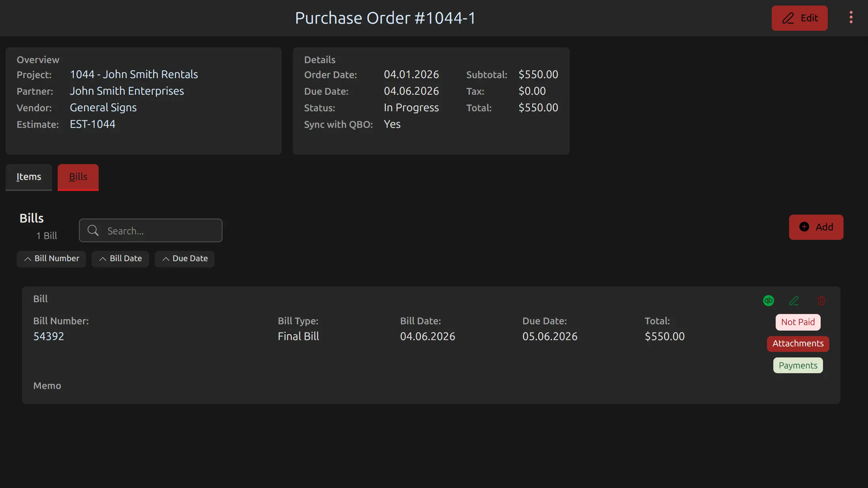Click the plus icon inside the Add button

(x=804, y=227)
